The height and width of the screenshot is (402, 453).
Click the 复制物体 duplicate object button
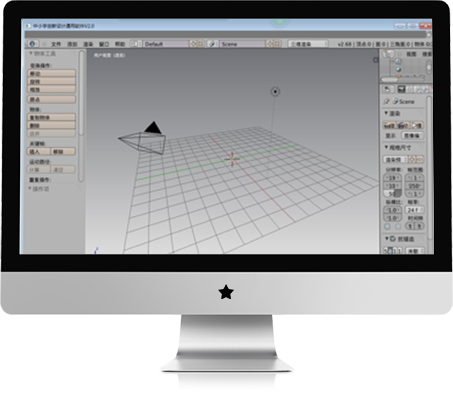(51, 117)
